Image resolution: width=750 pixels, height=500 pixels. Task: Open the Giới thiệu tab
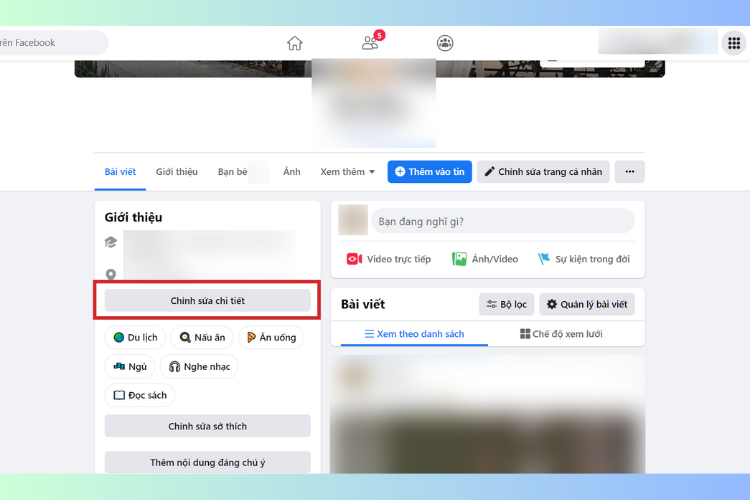[176, 172]
